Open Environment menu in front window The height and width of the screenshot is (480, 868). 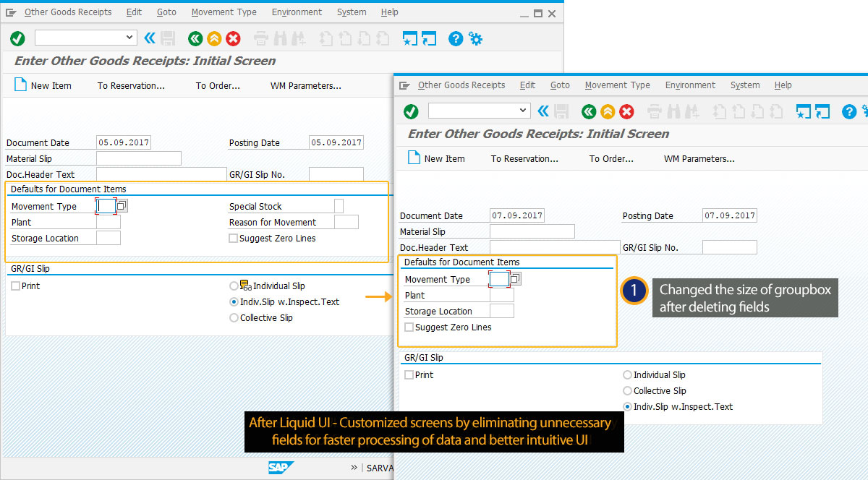[x=690, y=85]
